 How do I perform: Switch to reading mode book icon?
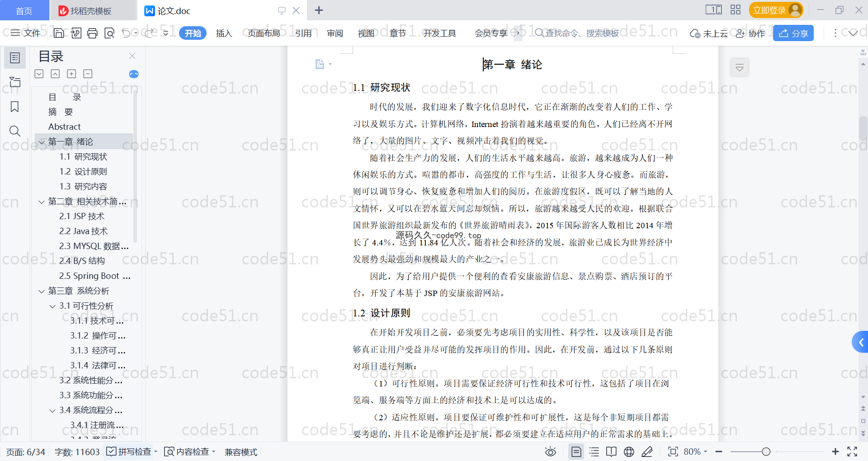(611, 452)
